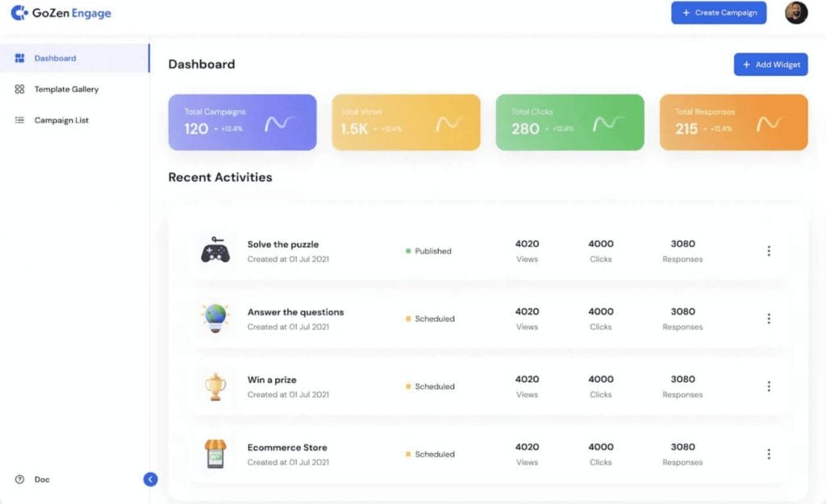Screen dimensions: 826x504
Task: Open the Total Responses orange card
Action: (x=733, y=122)
